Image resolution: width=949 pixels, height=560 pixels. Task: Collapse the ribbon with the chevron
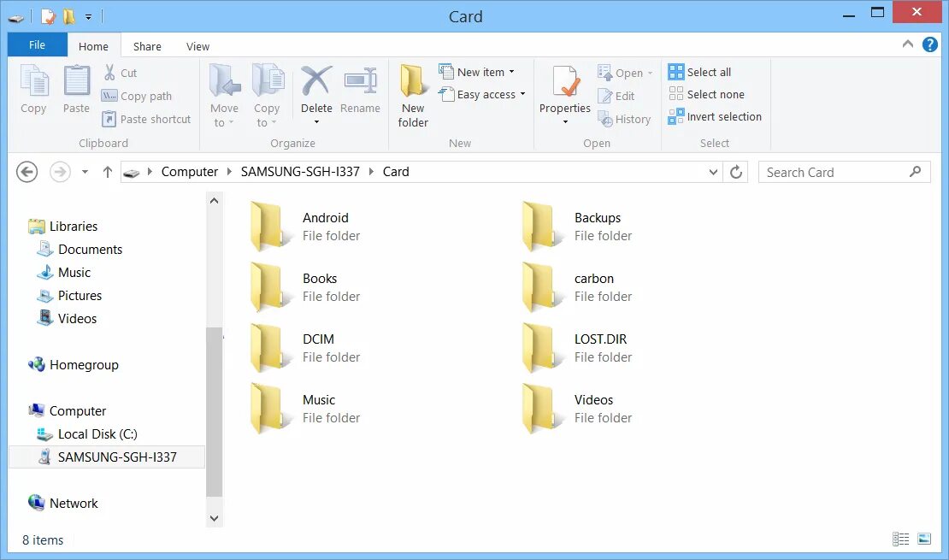click(907, 44)
